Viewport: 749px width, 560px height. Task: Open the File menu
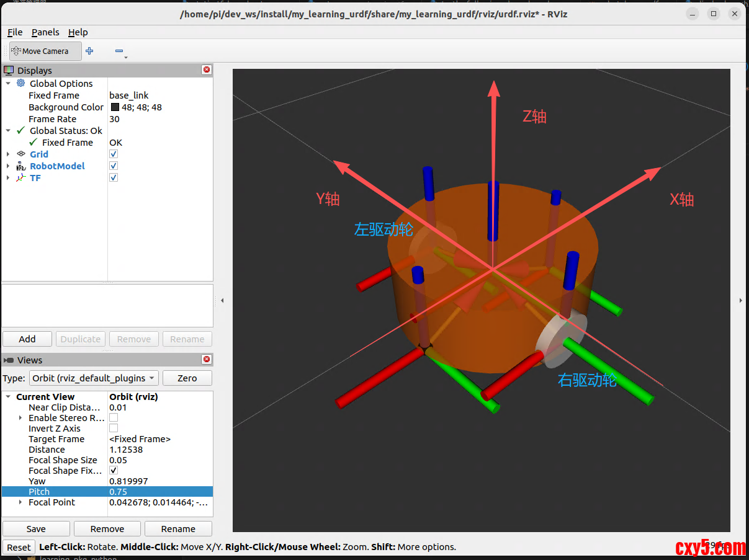pyautogui.click(x=15, y=32)
